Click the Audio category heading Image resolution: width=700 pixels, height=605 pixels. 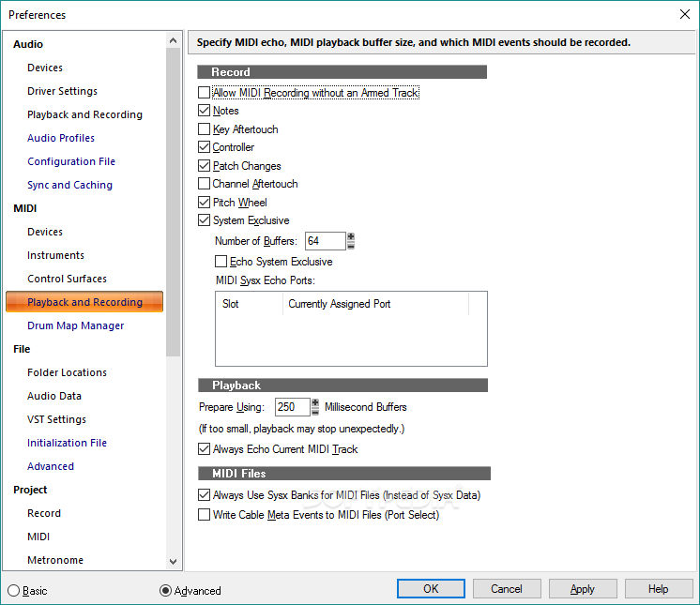click(x=28, y=44)
